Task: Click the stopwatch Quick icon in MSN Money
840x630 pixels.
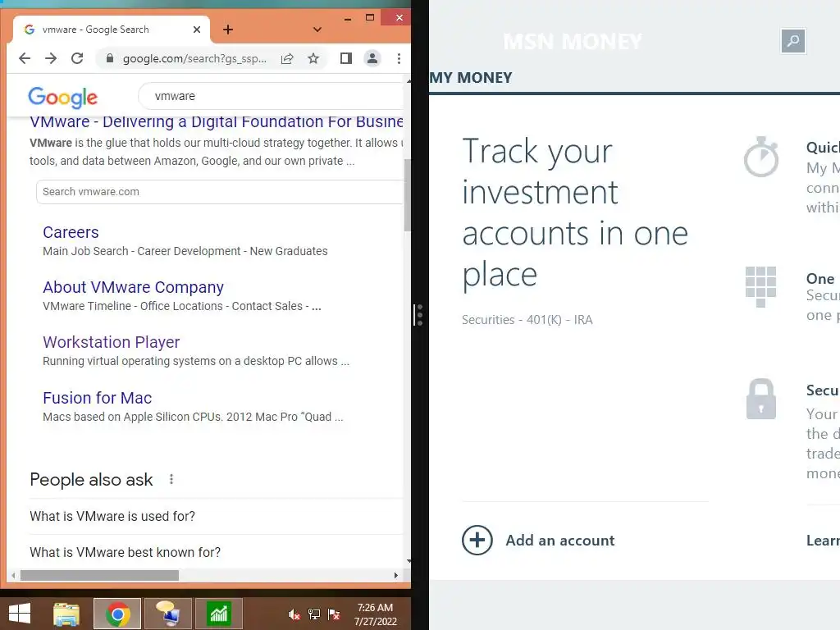Action: click(761, 157)
